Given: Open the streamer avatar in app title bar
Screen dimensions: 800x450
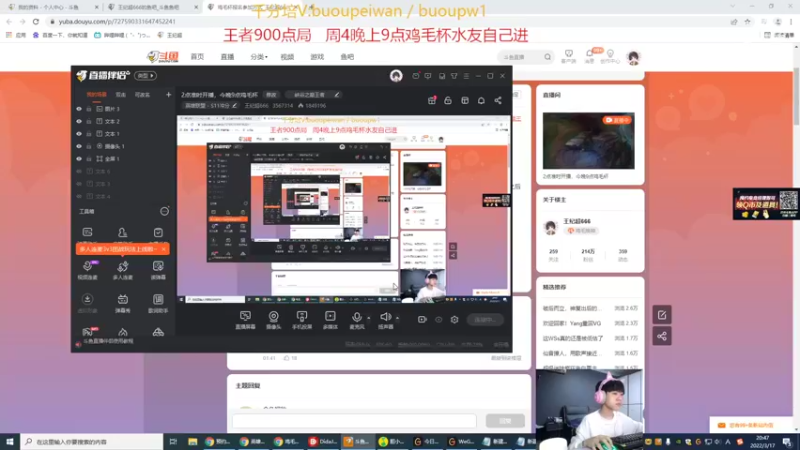Looking at the screenshot, I should click(396, 76).
